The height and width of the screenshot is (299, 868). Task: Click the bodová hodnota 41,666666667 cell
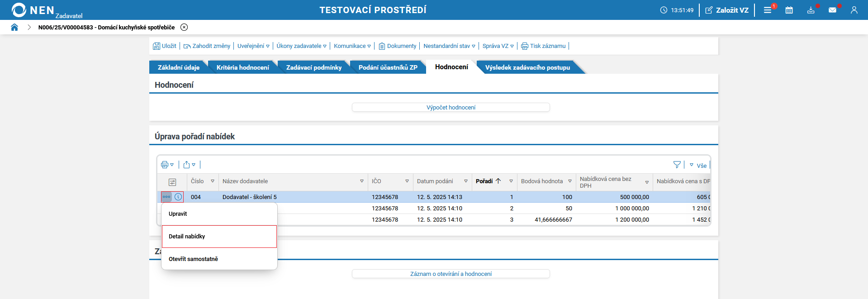[x=546, y=219]
